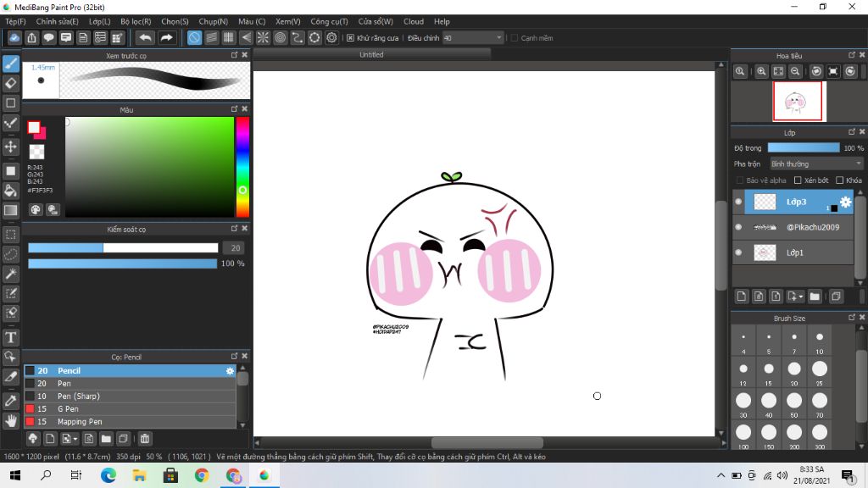Select the Gradient tool

coord(10,210)
